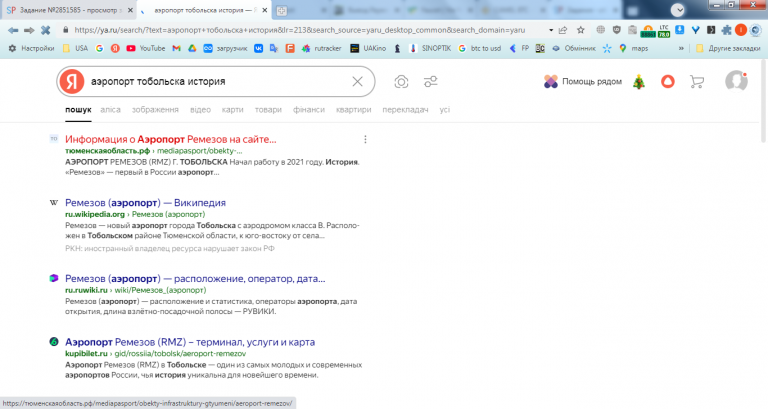Image resolution: width=768 pixels, height=409 pixels.
Task: Select the "зображення" search tab
Action: 155,110
